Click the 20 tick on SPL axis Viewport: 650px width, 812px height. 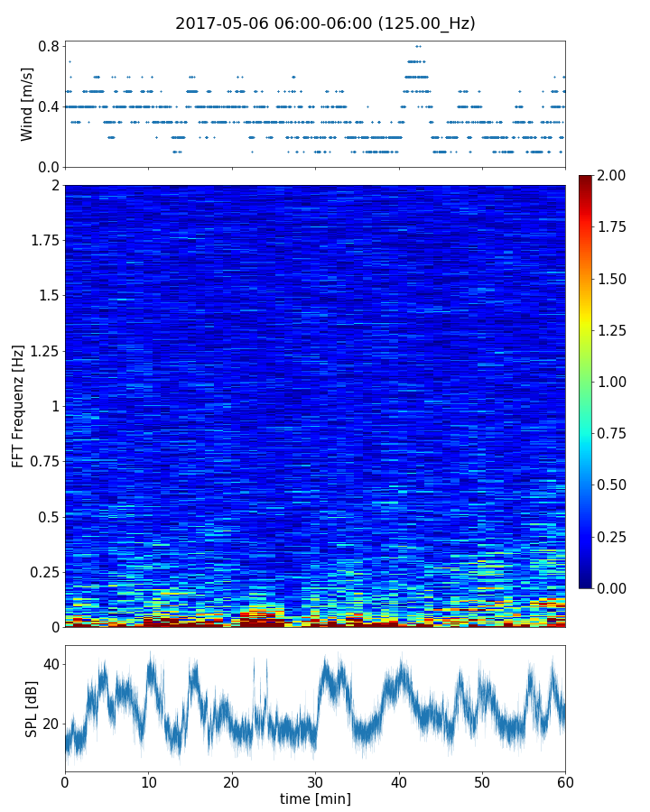click(x=51, y=724)
